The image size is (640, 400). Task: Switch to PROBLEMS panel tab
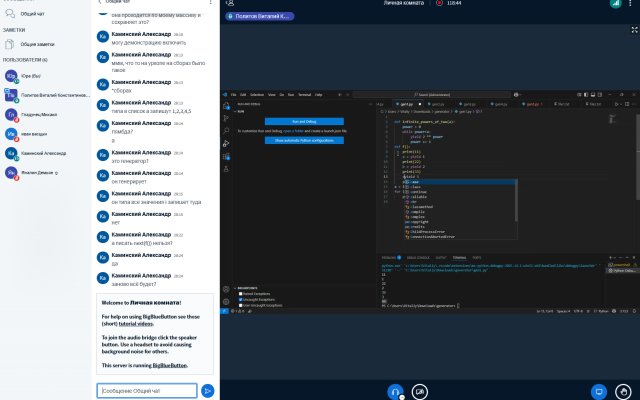coord(391,258)
